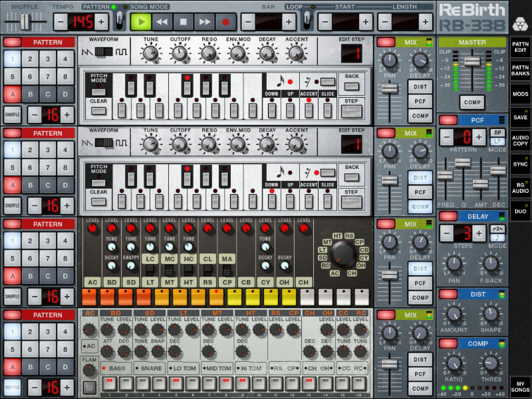Increase the 808 pattern length stepper
The width and height of the screenshot is (532, 399).
click(67, 297)
